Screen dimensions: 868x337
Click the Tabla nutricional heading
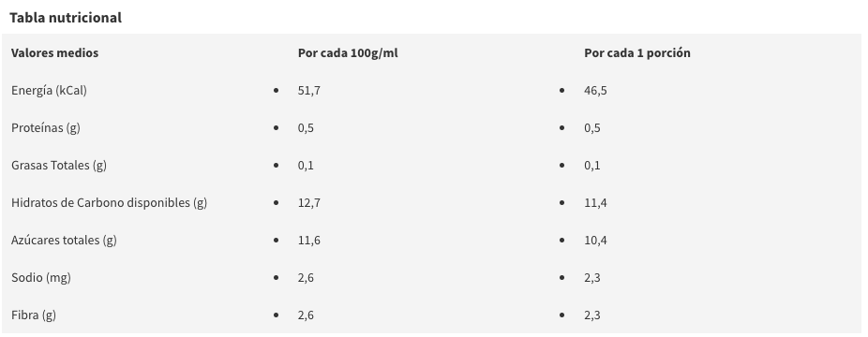[x=66, y=18]
